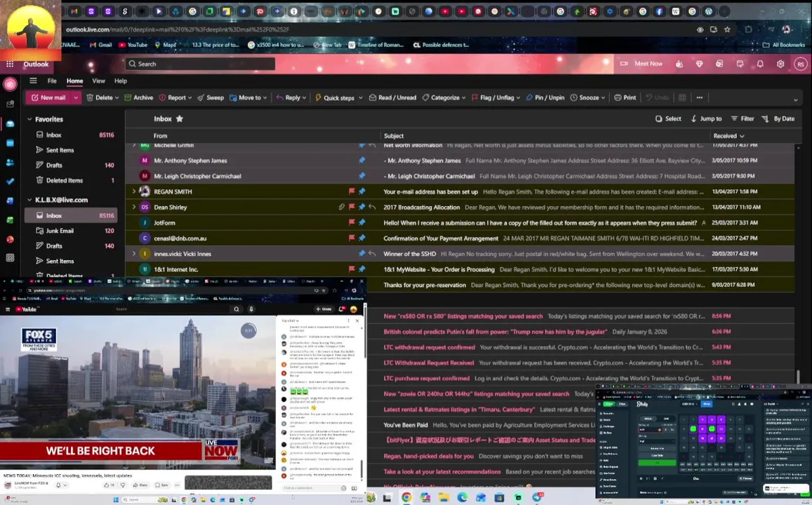Open the New mail dropdown arrow
This screenshot has height=505, width=812.
(76, 97)
